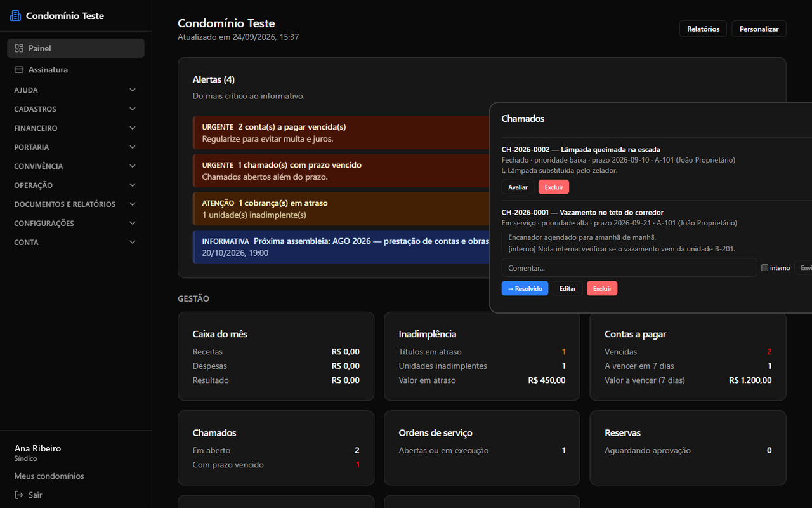Expand the CONVIVÊNCIA sidebar section
The height and width of the screenshot is (508, 812).
76,166
